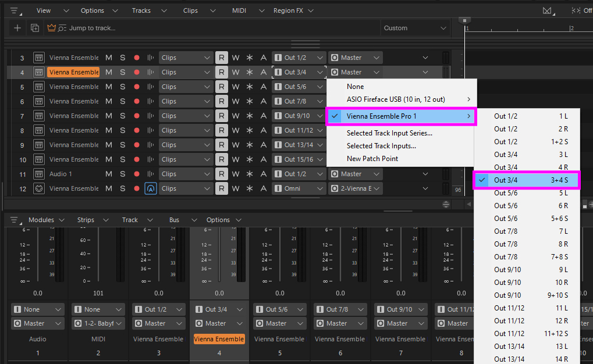
Task: Open 1-2- Babyf output dropdown on MIDI strip
Action: pyautogui.click(x=98, y=323)
